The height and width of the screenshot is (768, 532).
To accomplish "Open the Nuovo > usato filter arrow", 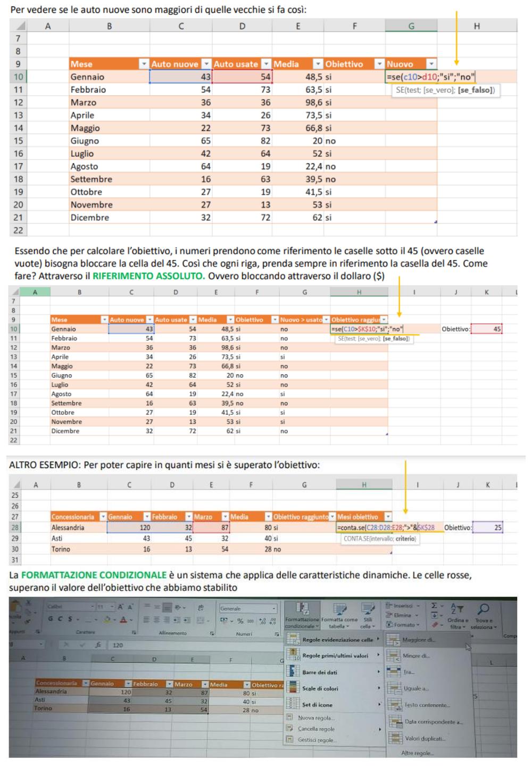I will click(x=326, y=320).
